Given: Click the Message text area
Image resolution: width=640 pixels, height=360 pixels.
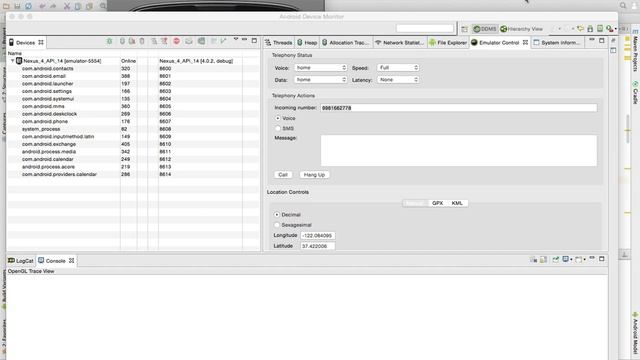Looking at the screenshot, I should click(x=458, y=150).
